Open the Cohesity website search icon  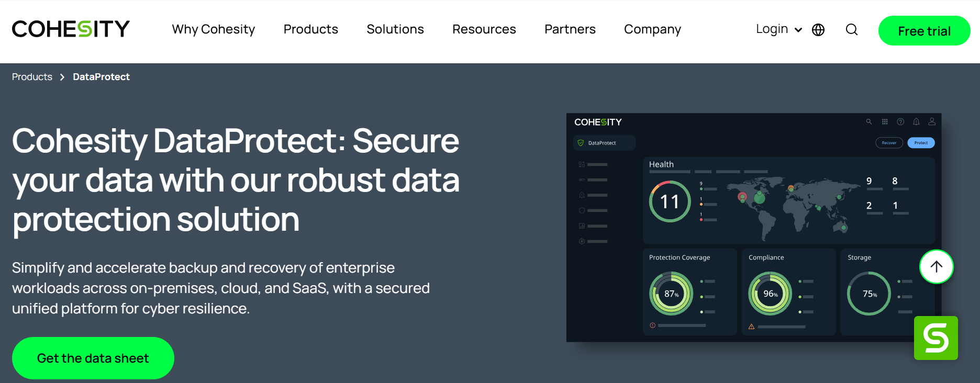(x=851, y=30)
